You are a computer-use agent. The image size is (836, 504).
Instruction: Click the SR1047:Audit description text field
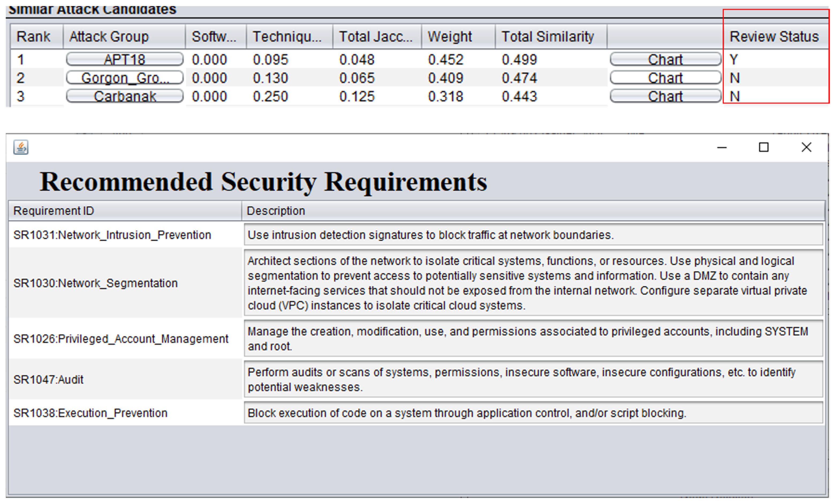[533, 380]
